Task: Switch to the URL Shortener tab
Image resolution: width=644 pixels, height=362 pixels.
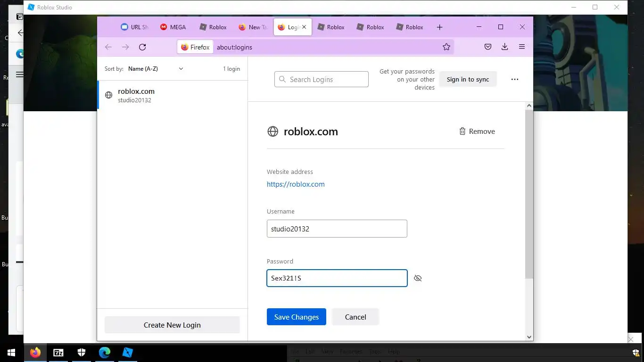Action: (x=134, y=27)
